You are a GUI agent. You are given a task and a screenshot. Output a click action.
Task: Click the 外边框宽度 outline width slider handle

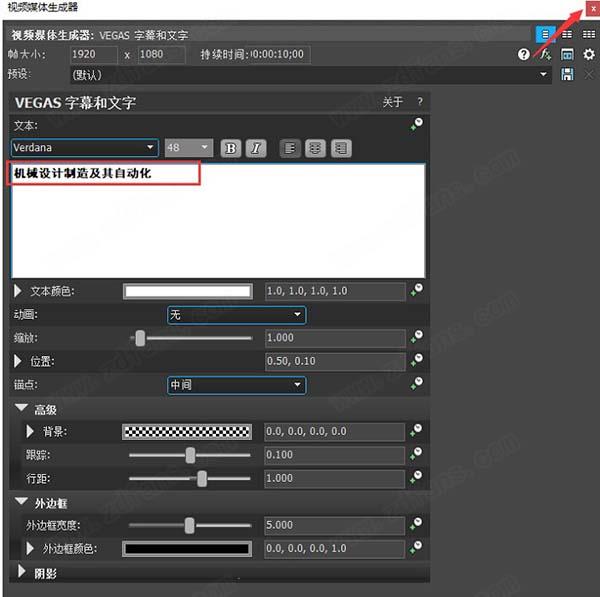189,525
